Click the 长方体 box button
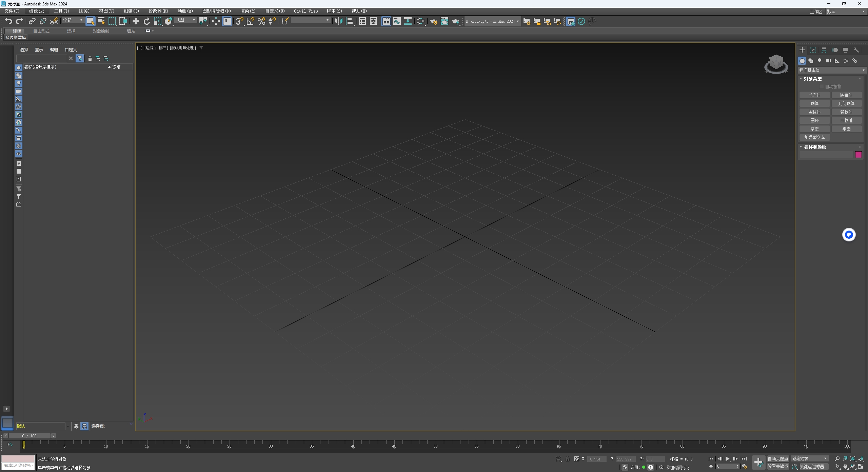 (x=814, y=95)
